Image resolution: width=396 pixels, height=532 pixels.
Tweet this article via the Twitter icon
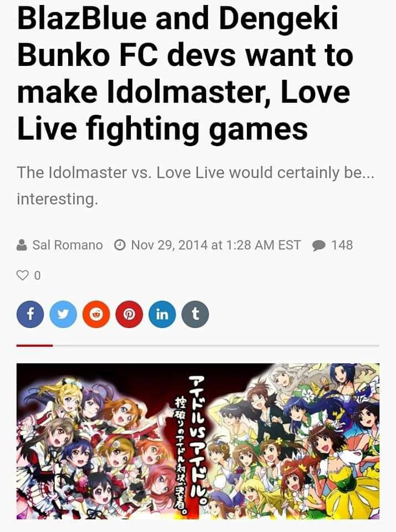click(63, 314)
